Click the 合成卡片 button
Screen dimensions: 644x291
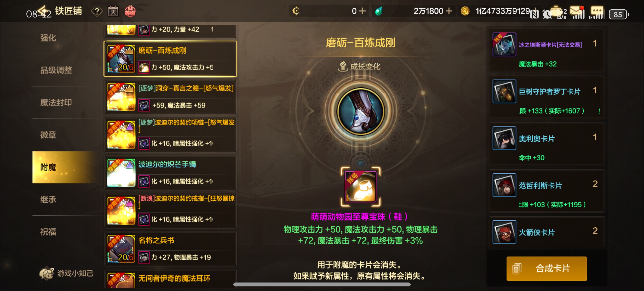tap(546, 269)
